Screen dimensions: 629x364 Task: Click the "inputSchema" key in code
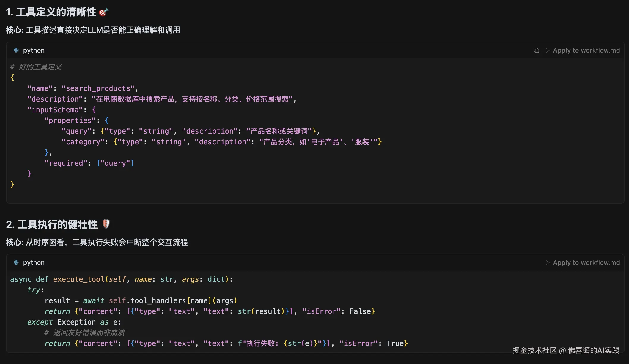point(55,110)
